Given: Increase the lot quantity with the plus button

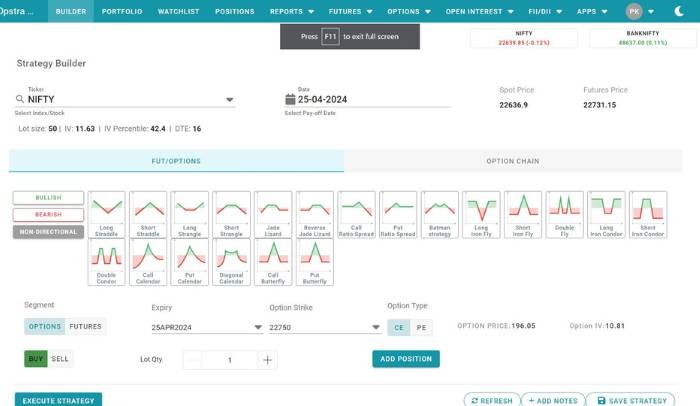Looking at the screenshot, I should coord(267,360).
